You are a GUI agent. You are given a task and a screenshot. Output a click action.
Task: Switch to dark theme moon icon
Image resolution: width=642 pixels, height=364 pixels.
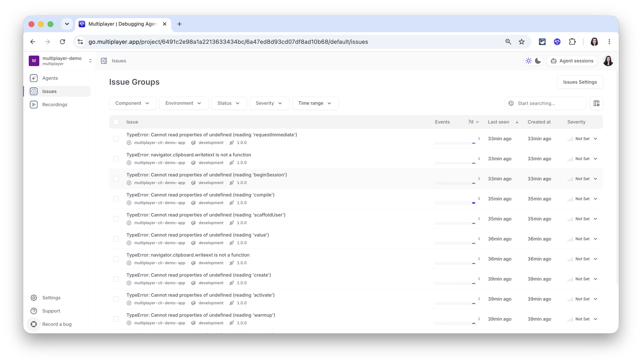(538, 61)
